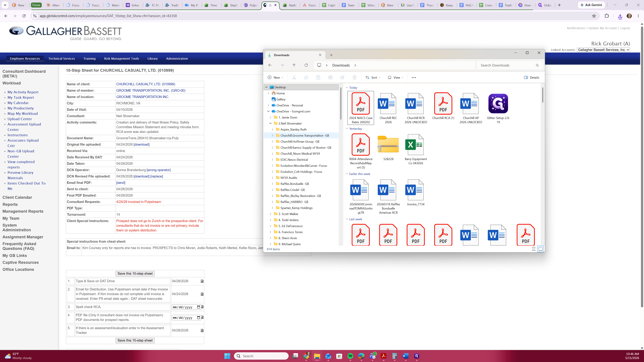Click the Rename icon in Downloads toolbar
This screenshot has width=644, height=362.
[x=330, y=77]
